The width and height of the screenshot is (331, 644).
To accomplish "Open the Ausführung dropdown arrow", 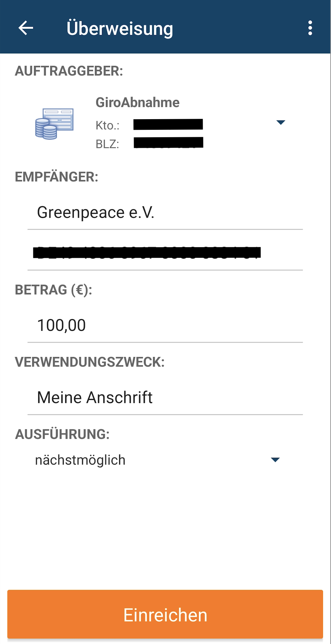I will point(275,460).
